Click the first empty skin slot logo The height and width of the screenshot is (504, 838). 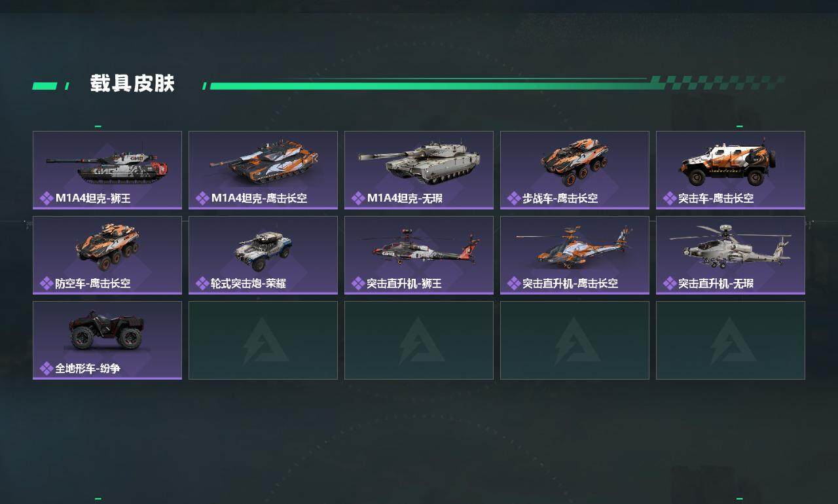(x=265, y=340)
